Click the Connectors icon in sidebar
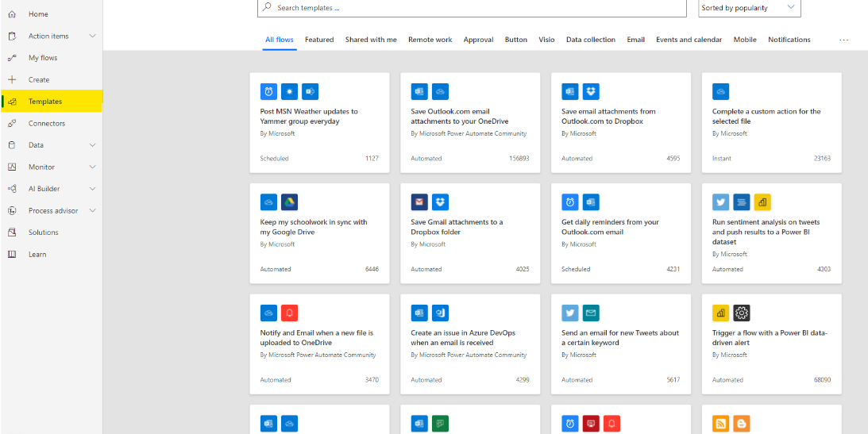The height and width of the screenshot is (434, 868). click(x=12, y=124)
